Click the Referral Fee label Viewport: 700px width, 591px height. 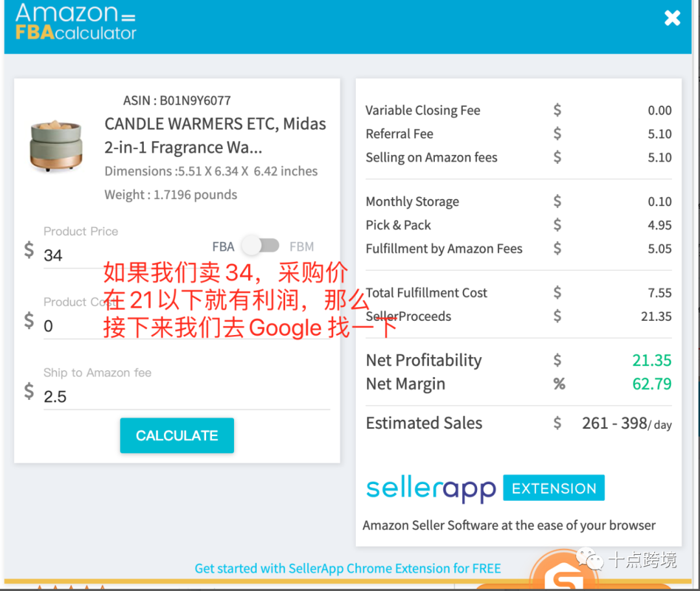[x=399, y=134]
